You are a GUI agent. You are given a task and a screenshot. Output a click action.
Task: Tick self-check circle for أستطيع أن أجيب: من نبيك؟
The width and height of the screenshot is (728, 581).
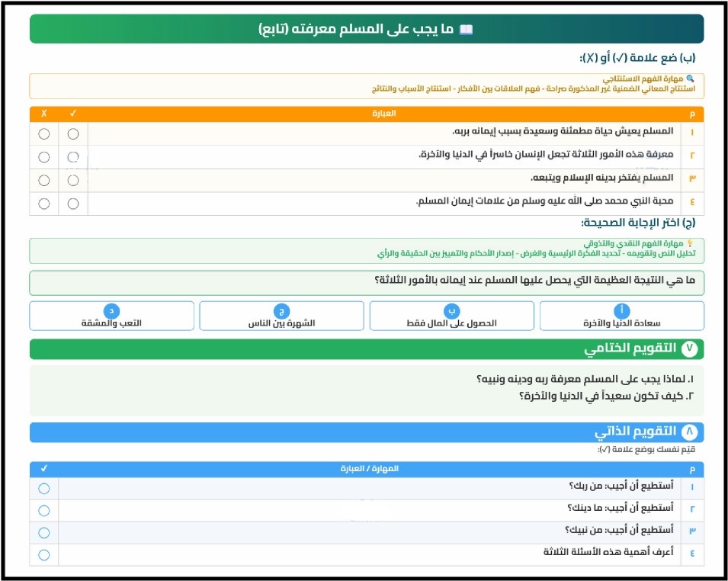point(44,533)
